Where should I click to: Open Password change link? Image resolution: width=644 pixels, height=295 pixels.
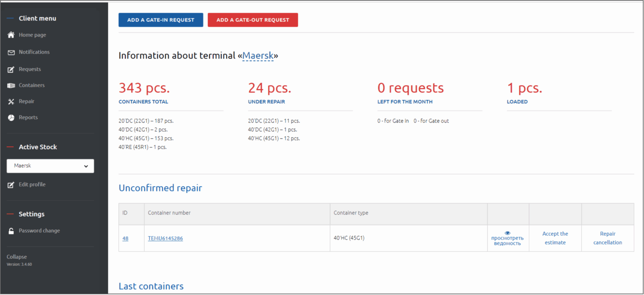[x=39, y=230]
